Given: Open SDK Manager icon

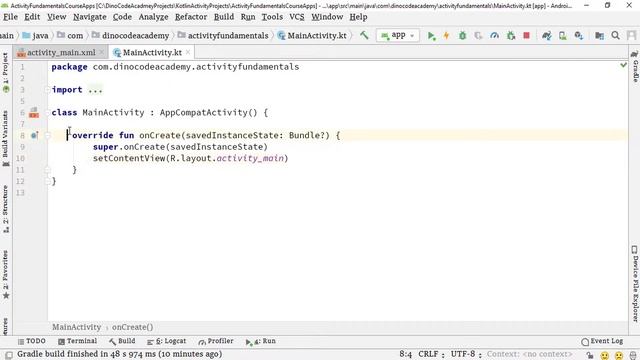Looking at the screenshot, I should 579,36.
